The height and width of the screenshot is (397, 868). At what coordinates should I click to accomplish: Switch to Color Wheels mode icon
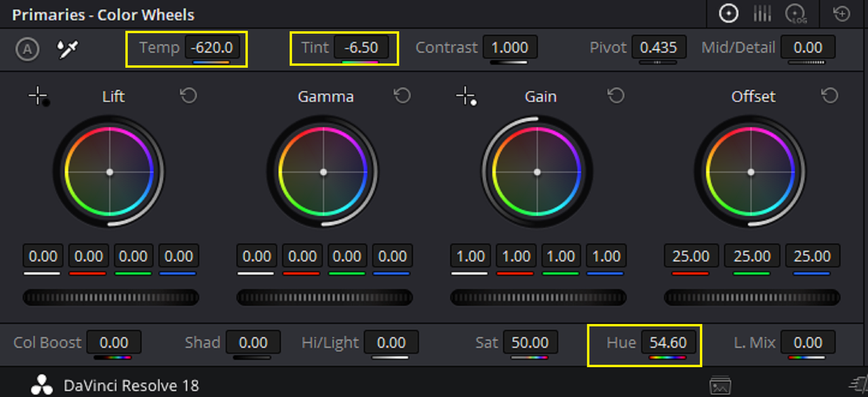pos(728,14)
